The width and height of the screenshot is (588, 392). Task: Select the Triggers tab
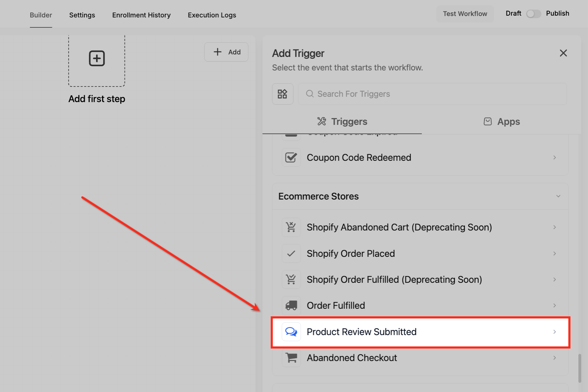pyautogui.click(x=342, y=122)
